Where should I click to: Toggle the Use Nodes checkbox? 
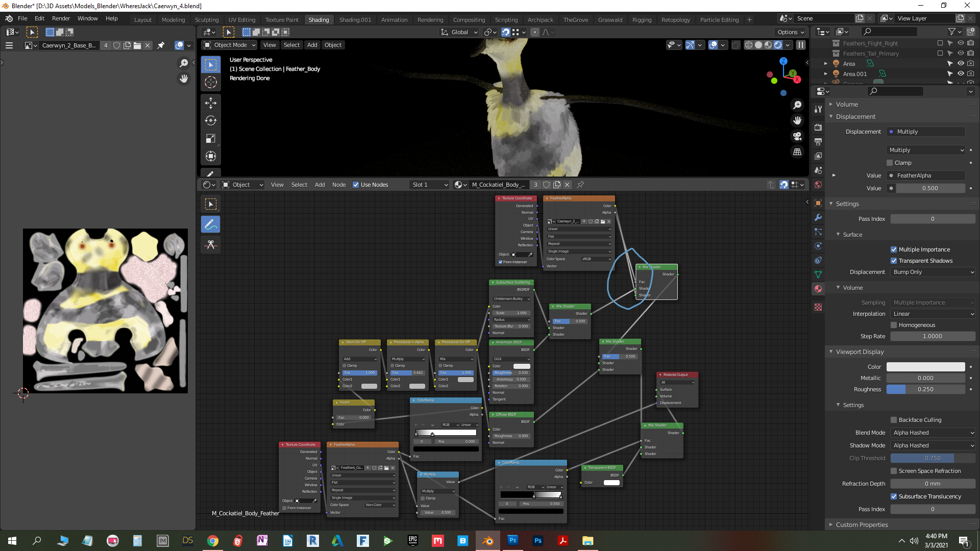[356, 185]
